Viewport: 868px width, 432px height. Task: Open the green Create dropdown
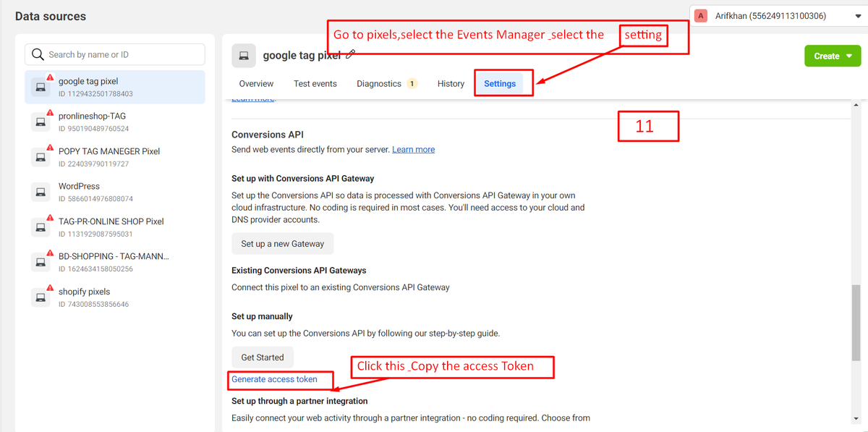pyautogui.click(x=833, y=56)
